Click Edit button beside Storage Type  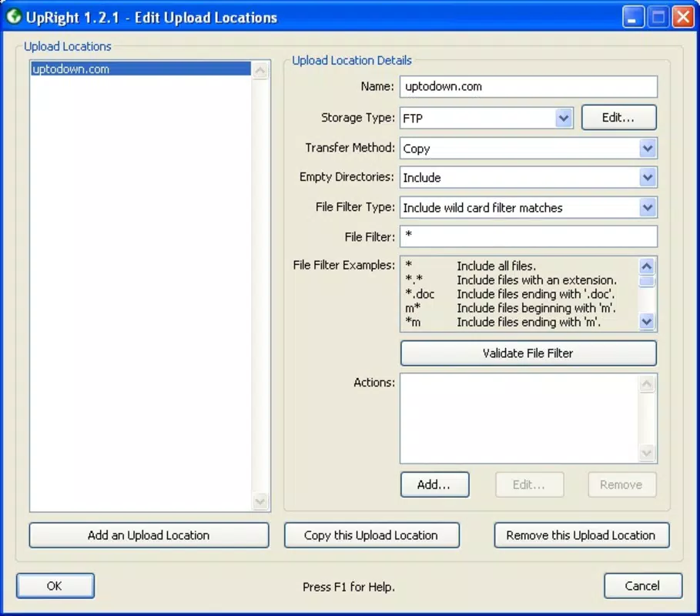[618, 118]
